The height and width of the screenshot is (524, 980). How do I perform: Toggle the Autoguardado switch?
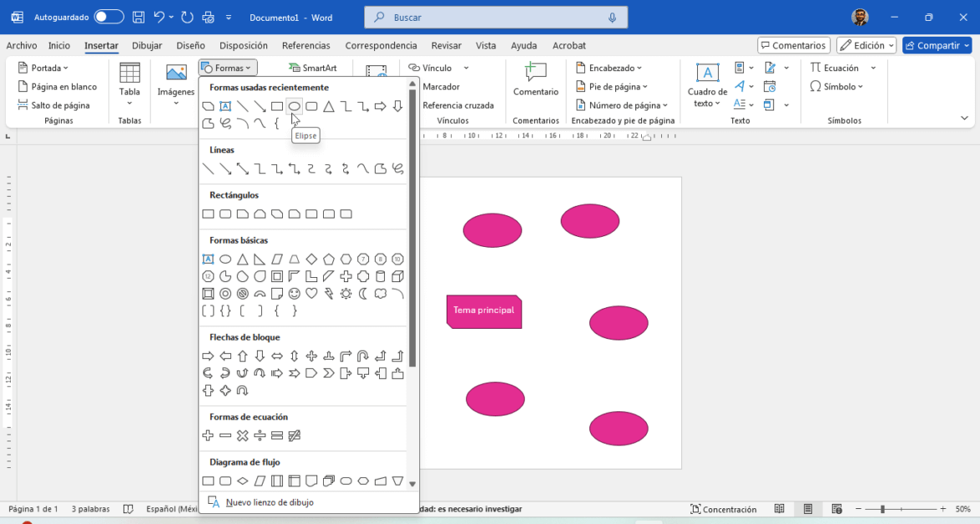109,17
